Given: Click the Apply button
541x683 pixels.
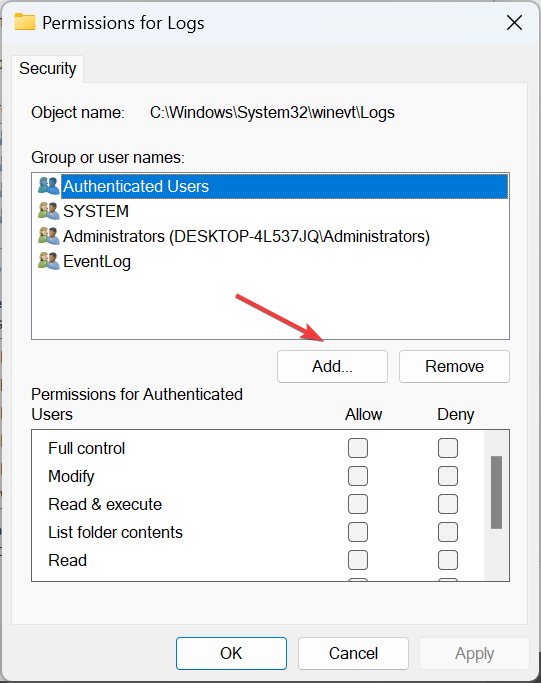Looking at the screenshot, I should tap(474, 653).
